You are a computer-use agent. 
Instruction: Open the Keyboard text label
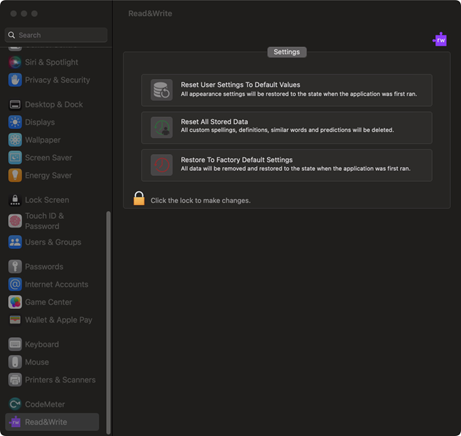(42, 344)
